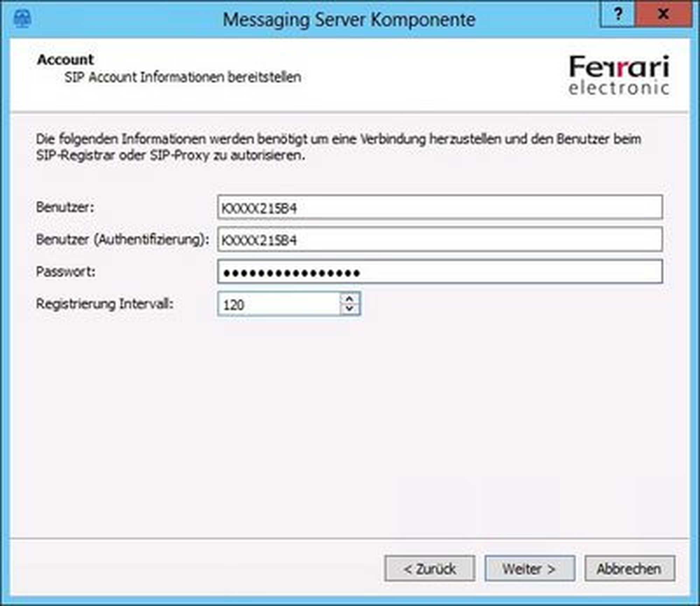Decrease Registrierung Intervall with down arrow
700x606 pixels.
point(349,309)
